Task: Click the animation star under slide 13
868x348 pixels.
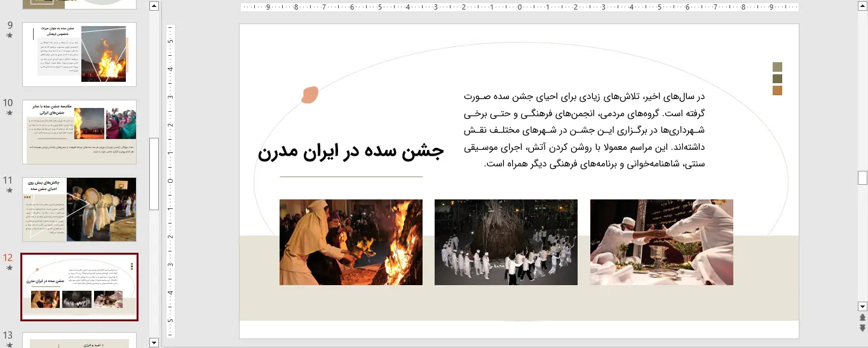Action: 9,345
